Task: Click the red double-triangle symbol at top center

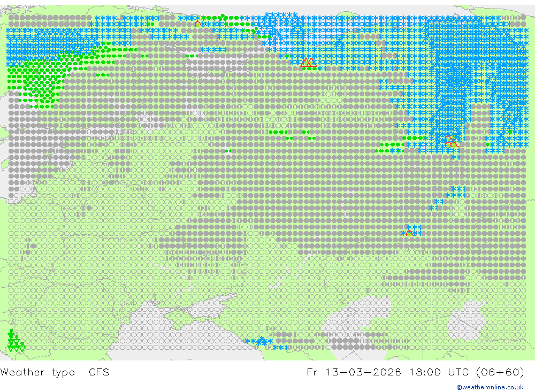Action: (309, 63)
